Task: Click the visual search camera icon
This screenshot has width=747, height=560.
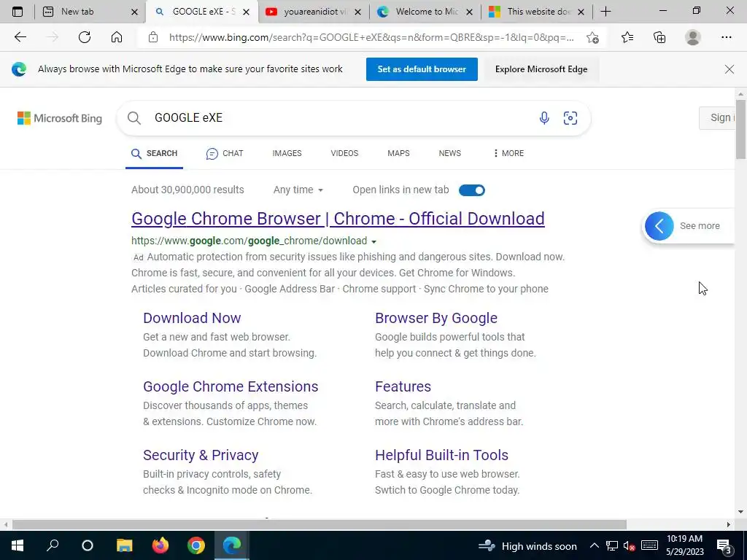Action: pos(570,117)
